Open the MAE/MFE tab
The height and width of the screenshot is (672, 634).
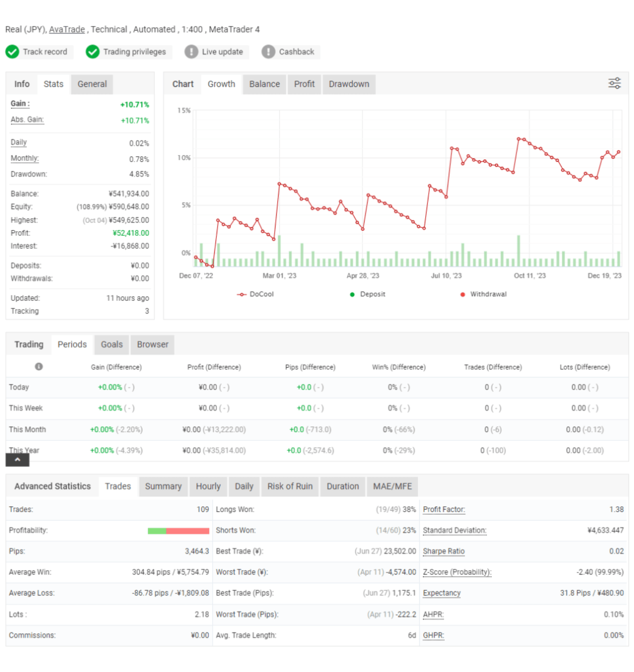click(x=392, y=486)
